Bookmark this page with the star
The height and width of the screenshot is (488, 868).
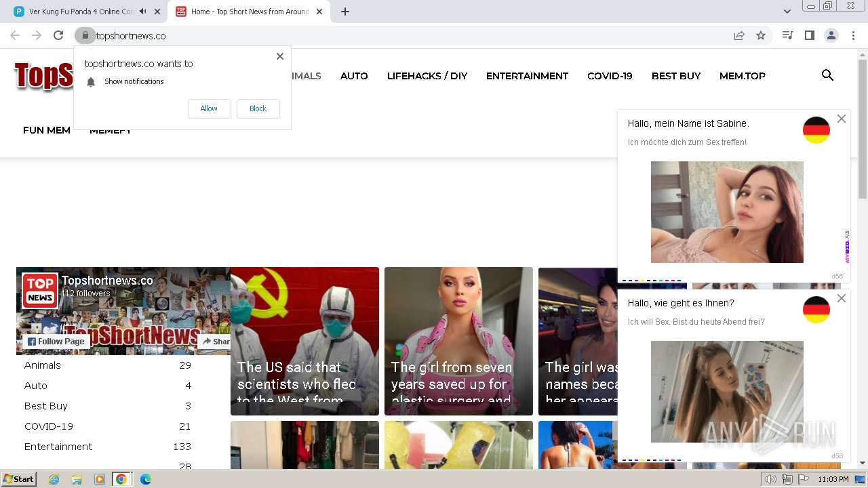pyautogui.click(x=761, y=36)
